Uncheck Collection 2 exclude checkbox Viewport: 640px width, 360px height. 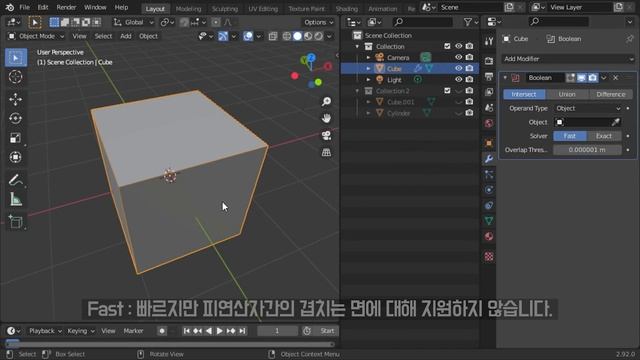click(x=447, y=91)
